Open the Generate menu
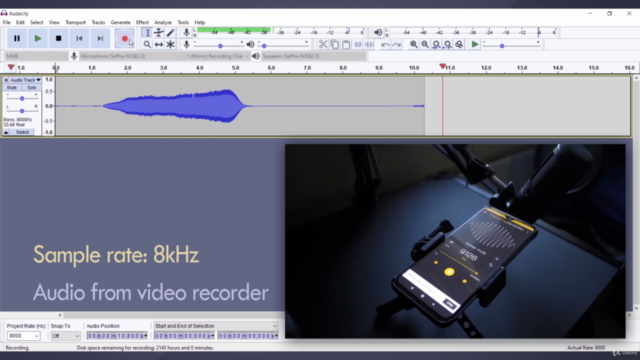This screenshot has height=360, width=640. (120, 22)
